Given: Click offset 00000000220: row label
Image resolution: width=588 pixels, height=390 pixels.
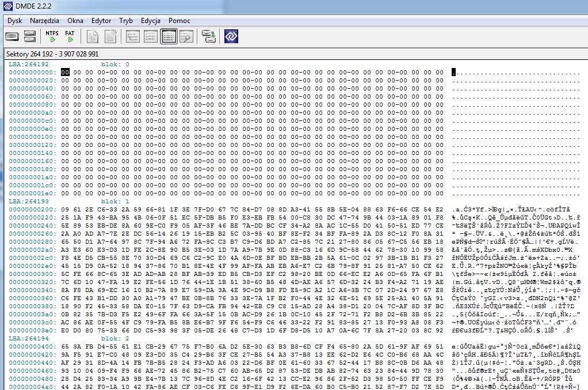Looking at the screenshot, I should tap(33, 217).
